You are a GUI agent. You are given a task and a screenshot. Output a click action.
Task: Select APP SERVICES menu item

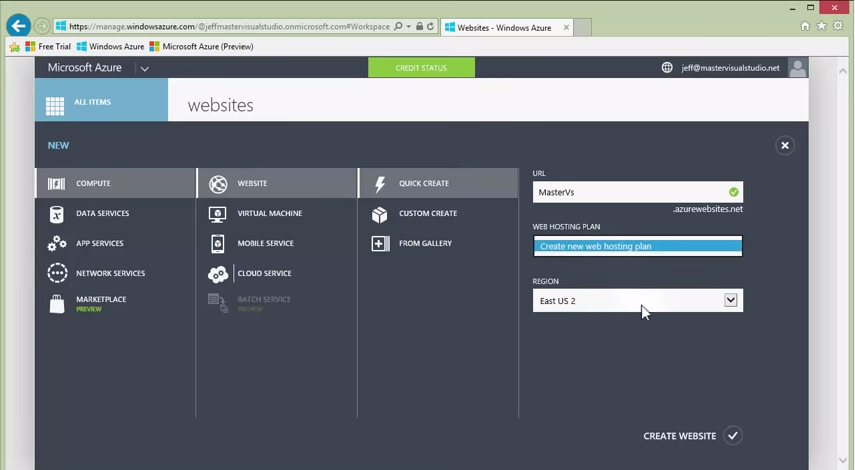pyautogui.click(x=116, y=244)
